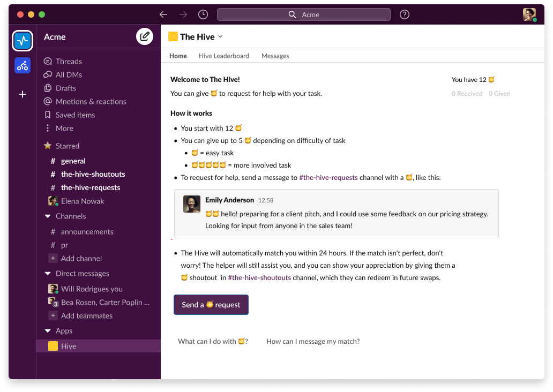Collapse the Channels section
Viewport: 553px width, 392px height.
click(48, 216)
